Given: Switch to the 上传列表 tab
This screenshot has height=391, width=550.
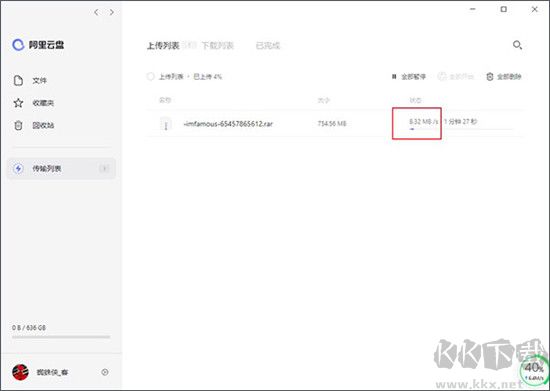Looking at the screenshot, I should [x=163, y=46].
